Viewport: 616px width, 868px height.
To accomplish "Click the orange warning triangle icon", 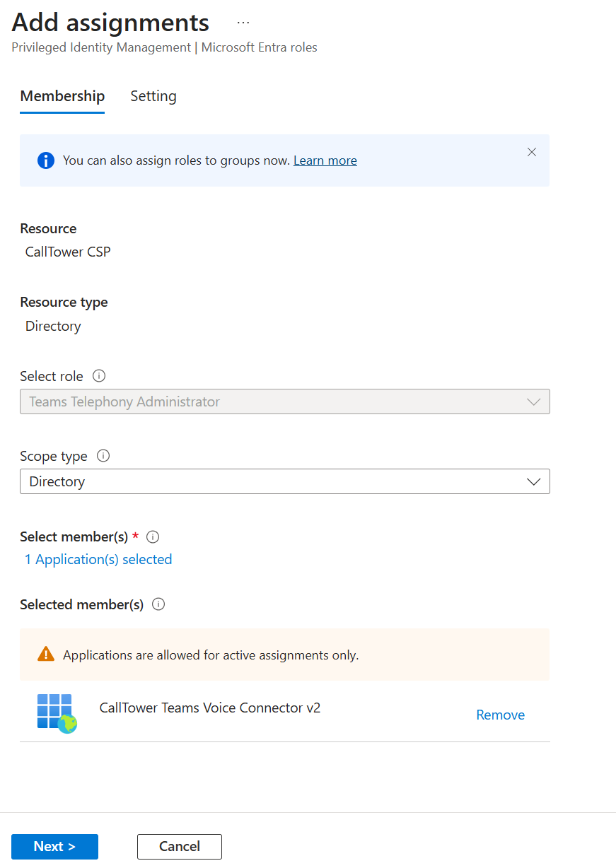I will click(x=46, y=654).
